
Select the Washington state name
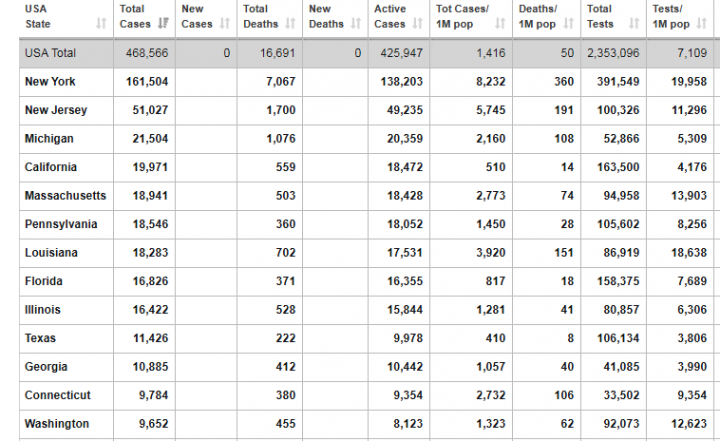point(57,424)
